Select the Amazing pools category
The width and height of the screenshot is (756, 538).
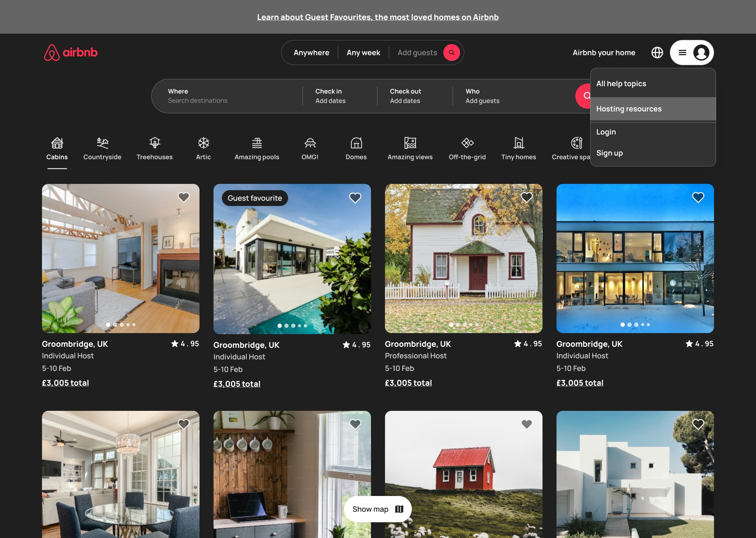pos(257,149)
